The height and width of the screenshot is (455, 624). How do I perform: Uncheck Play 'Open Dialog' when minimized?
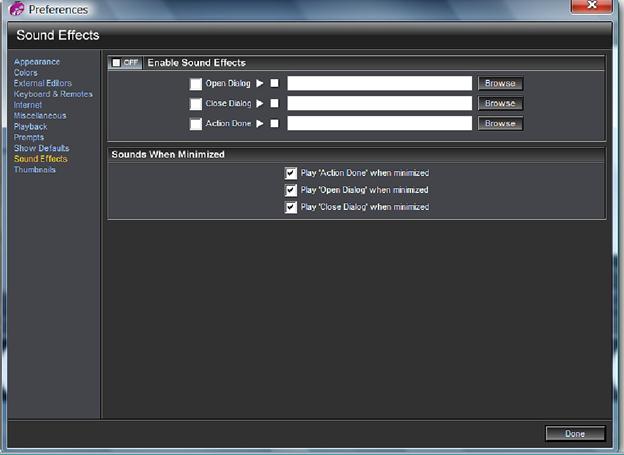pos(291,190)
